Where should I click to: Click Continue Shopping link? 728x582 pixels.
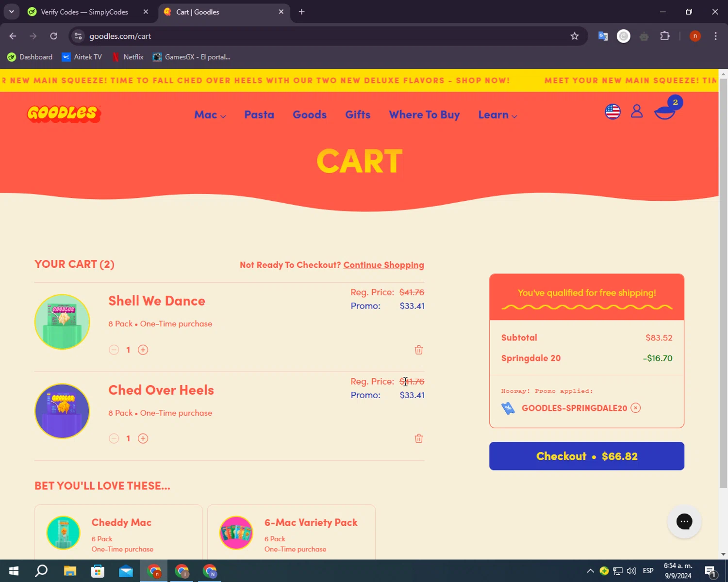tap(383, 265)
